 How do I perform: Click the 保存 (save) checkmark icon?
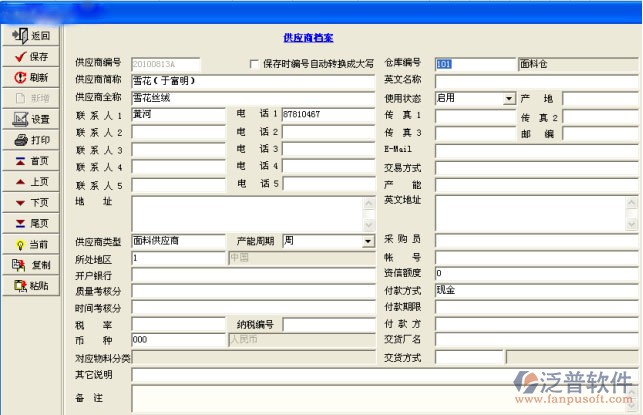[x=21, y=57]
